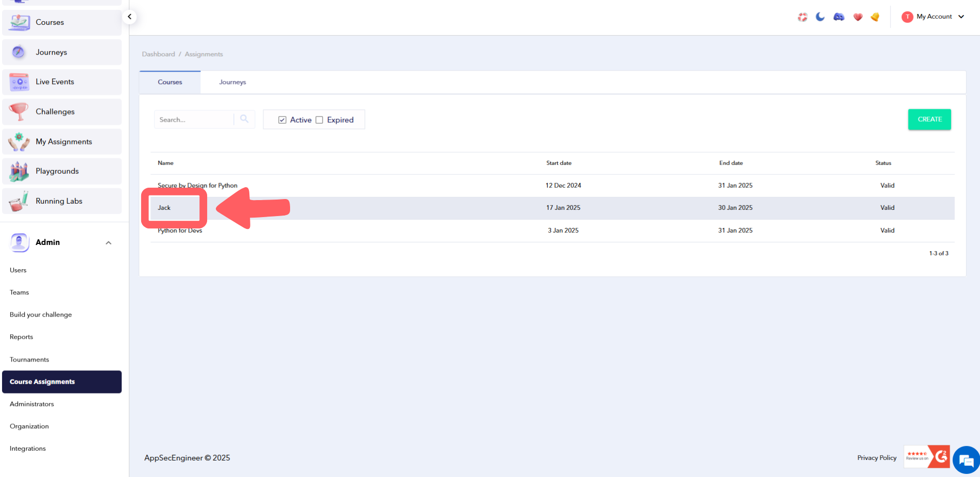Screen dimensions: 980x477
Task: Open the live chat bubble icon
Action: 966,460
